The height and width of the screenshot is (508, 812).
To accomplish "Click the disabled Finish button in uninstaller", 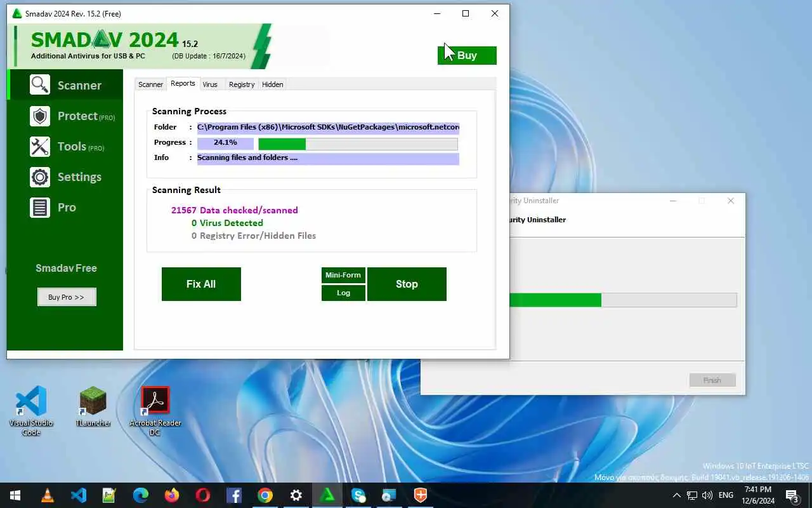I will [x=712, y=380].
